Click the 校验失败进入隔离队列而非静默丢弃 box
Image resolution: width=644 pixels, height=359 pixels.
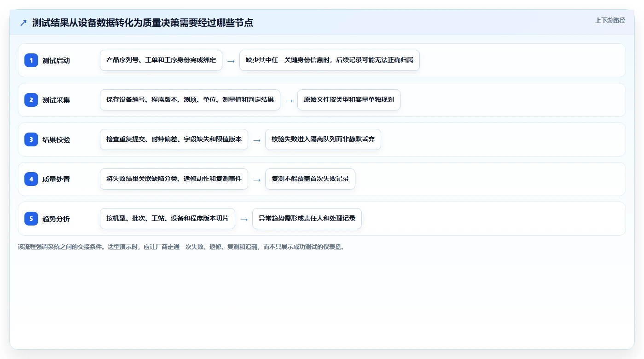point(323,139)
